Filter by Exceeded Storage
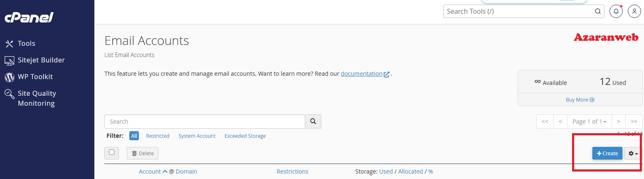644x179 pixels. (245, 136)
